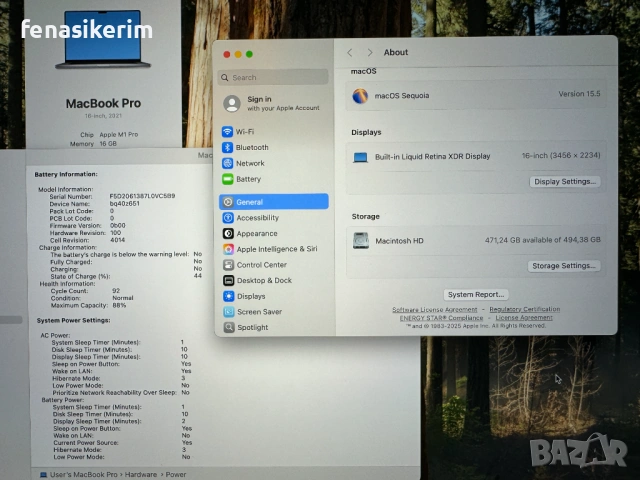
Task: Click the Cycle Count value 92
Action: [116, 291]
